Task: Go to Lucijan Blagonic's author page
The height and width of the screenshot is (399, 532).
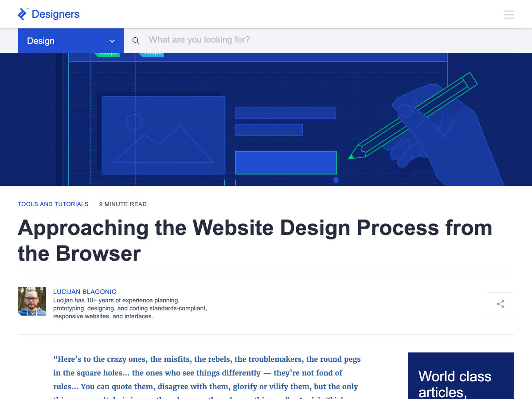Action: pos(85,292)
